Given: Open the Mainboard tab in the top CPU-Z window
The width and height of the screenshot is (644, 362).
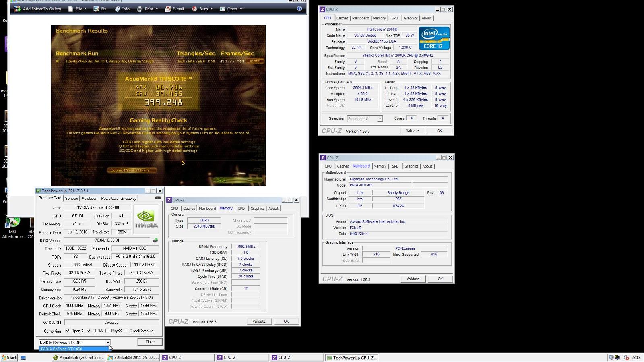Looking at the screenshot, I should 360,18.
